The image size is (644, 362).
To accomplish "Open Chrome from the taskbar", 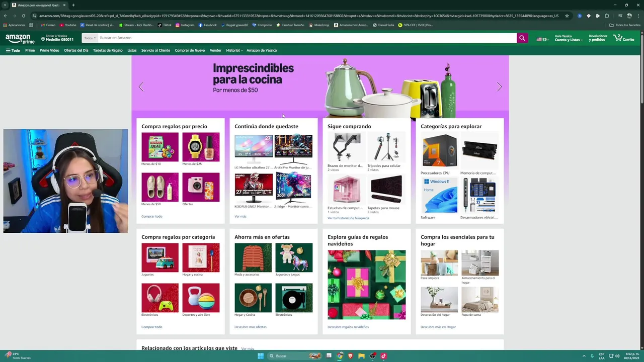I will [x=340, y=356].
